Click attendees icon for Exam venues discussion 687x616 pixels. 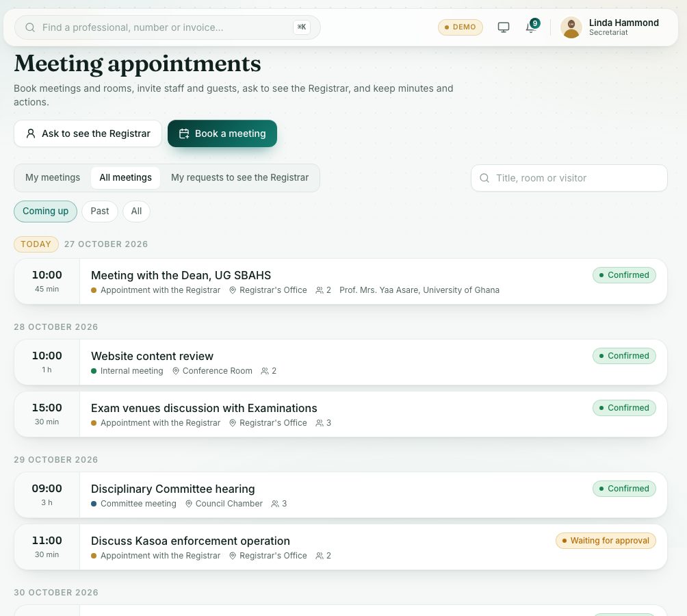coord(320,423)
